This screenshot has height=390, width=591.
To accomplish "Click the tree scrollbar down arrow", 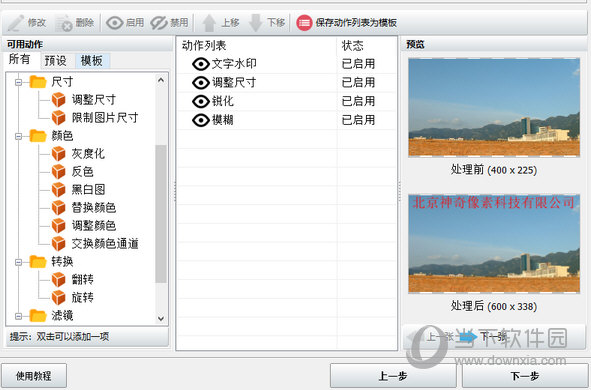I will coord(161,318).
